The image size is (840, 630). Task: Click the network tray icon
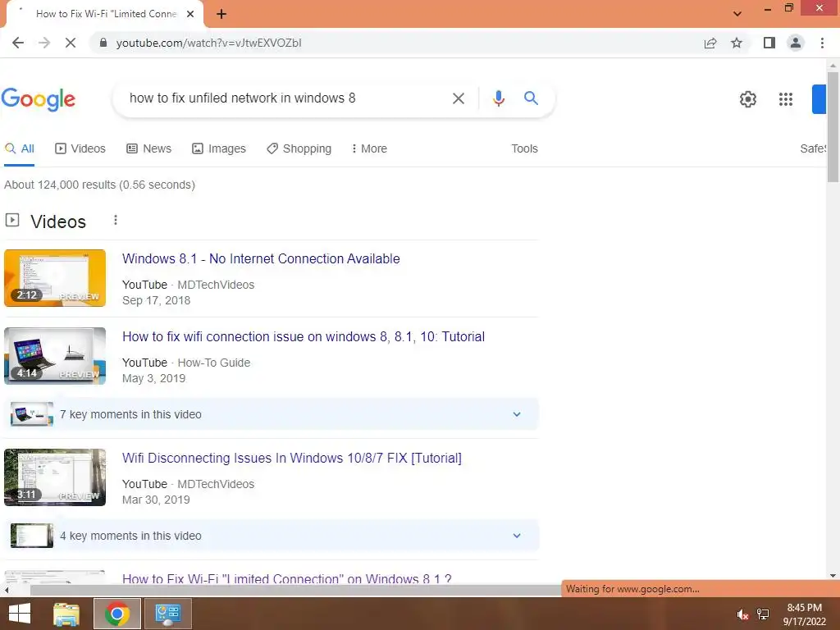[763, 614]
